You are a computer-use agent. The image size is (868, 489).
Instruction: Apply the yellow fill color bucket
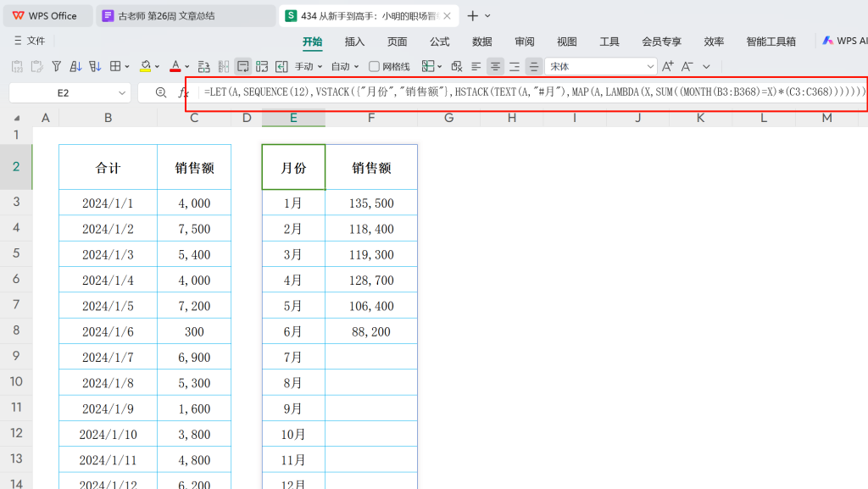click(x=145, y=66)
